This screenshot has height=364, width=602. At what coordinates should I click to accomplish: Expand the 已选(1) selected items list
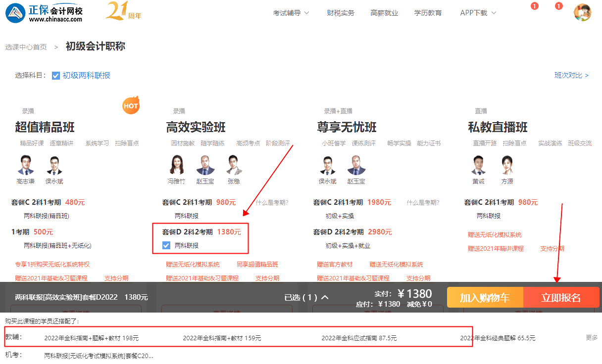pos(306,297)
